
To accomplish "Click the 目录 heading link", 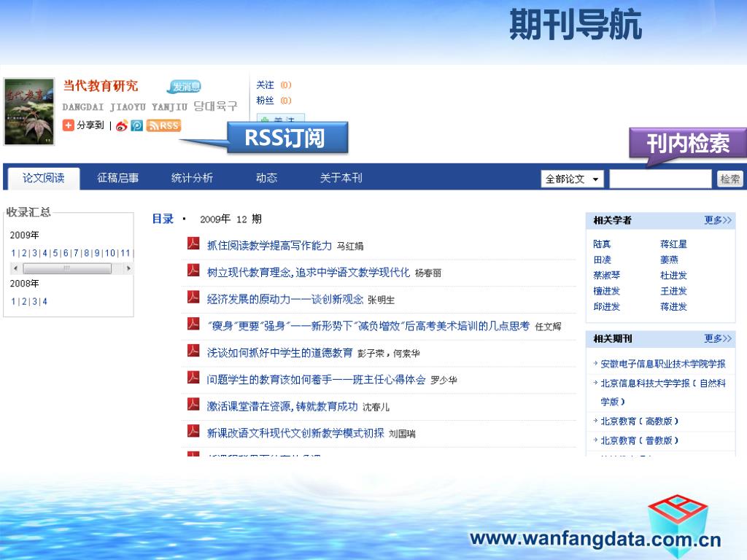I will (x=163, y=219).
